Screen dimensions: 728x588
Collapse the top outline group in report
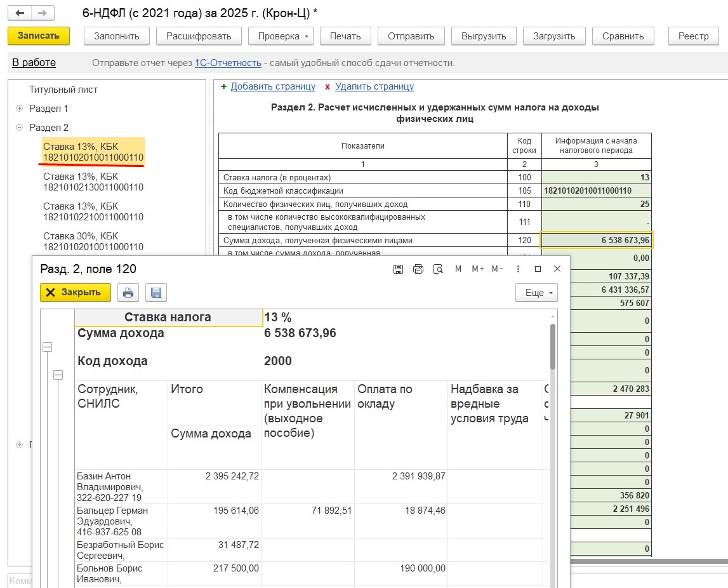click(48, 347)
